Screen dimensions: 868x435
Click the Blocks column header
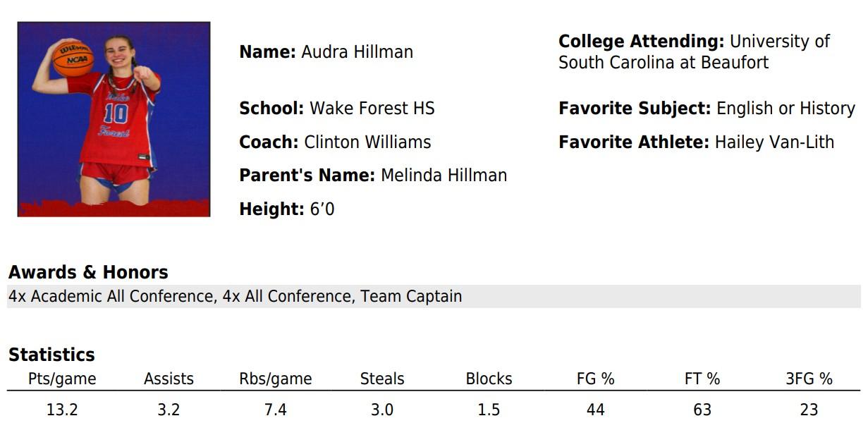click(489, 379)
